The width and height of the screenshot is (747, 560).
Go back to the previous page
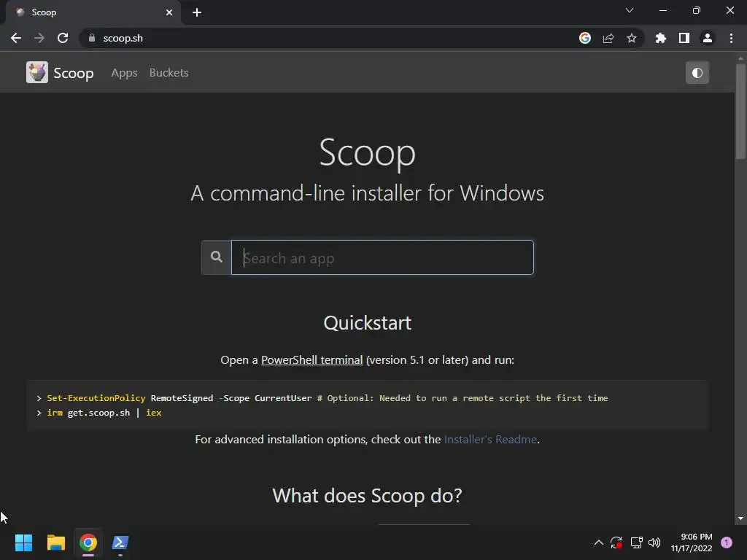(16, 38)
